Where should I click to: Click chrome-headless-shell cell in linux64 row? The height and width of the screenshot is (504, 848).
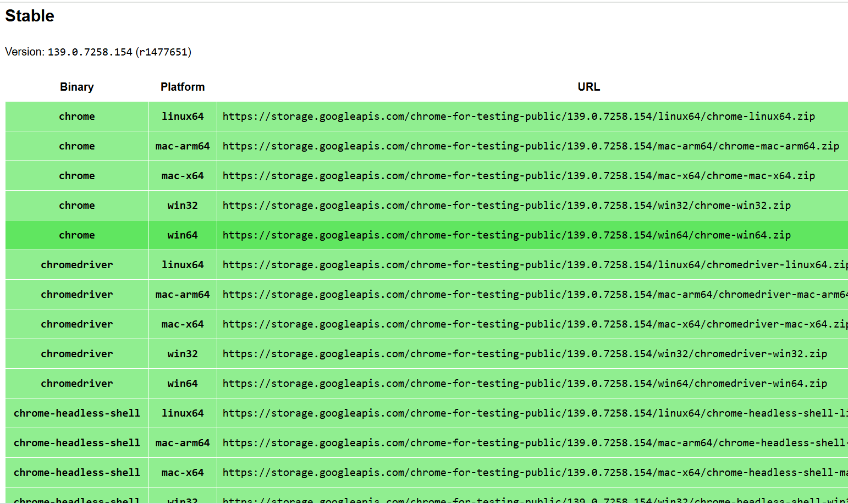77,413
